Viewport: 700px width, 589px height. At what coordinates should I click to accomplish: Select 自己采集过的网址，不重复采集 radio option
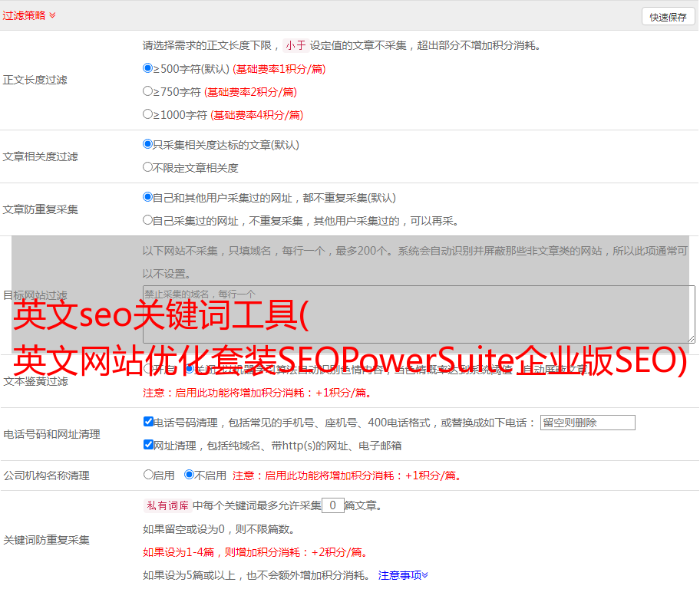(147, 219)
